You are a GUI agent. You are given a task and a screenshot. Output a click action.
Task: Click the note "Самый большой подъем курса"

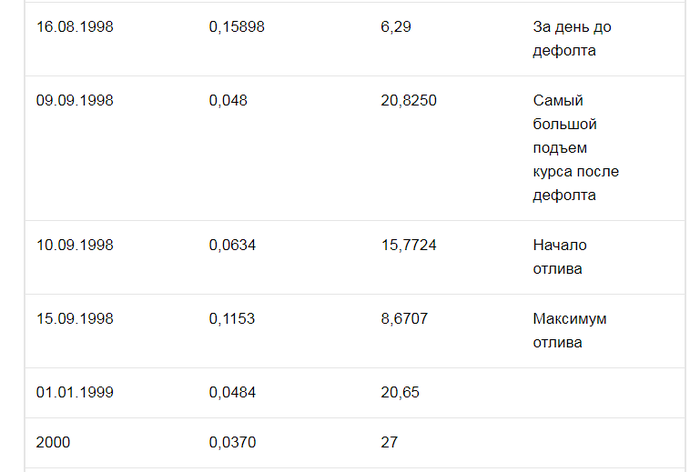click(x=575, y=147)
